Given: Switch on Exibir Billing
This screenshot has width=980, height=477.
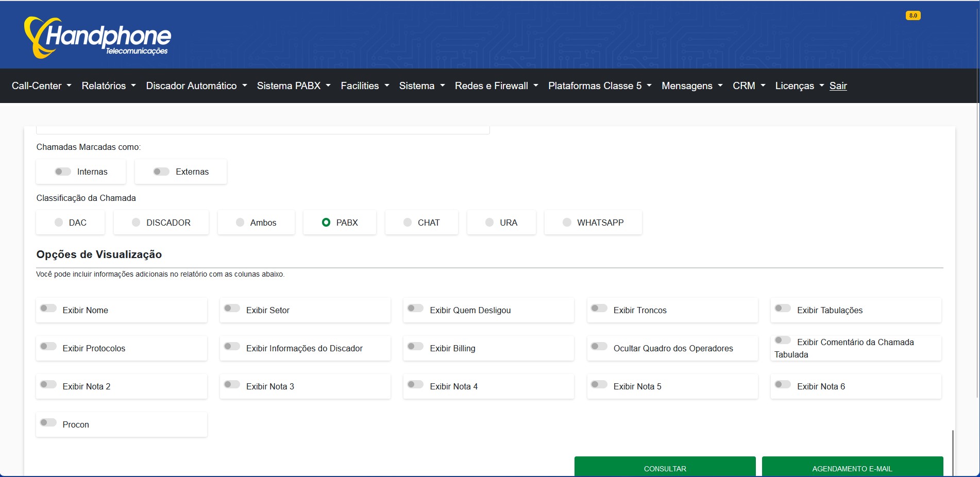Looking at the screenshot, I should tap(415, 347).
